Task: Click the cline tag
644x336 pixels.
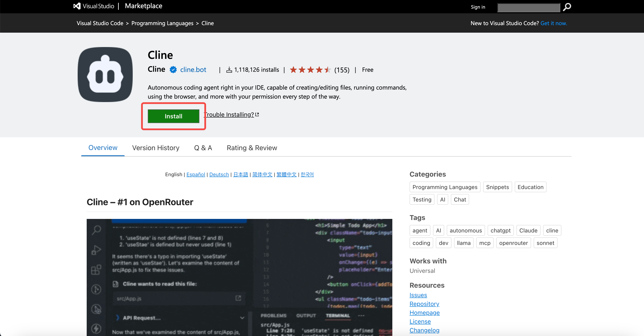Action: click(552, 230)
